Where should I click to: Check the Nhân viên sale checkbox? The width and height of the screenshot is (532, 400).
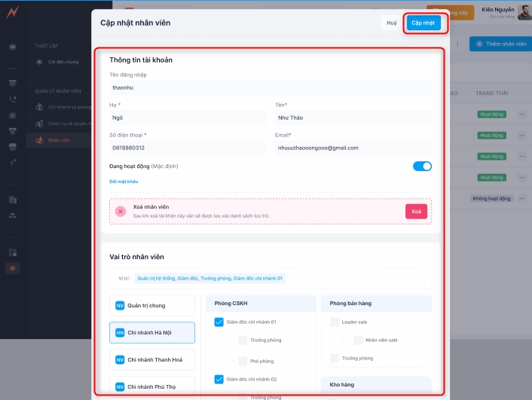(x=358, y=340)
